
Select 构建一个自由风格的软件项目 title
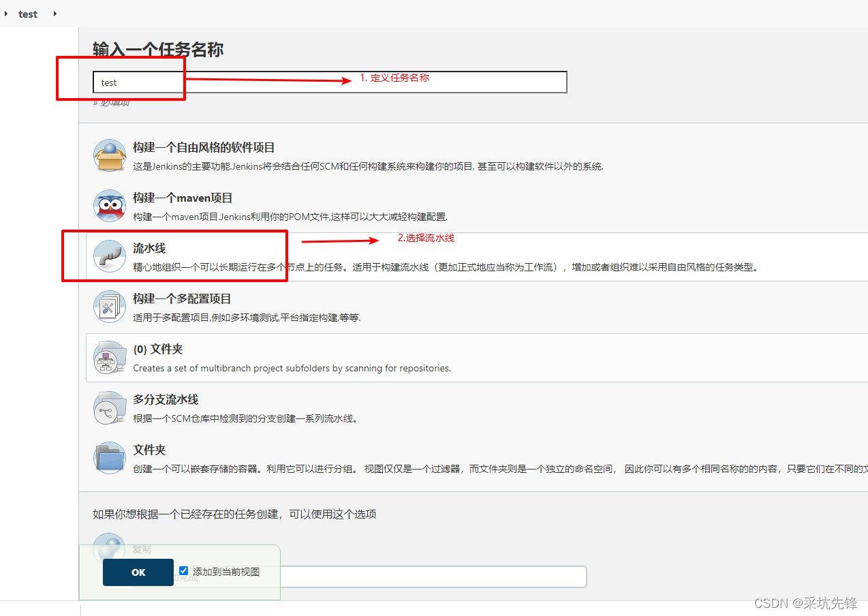pyautogui.click(x=204, y=147)
